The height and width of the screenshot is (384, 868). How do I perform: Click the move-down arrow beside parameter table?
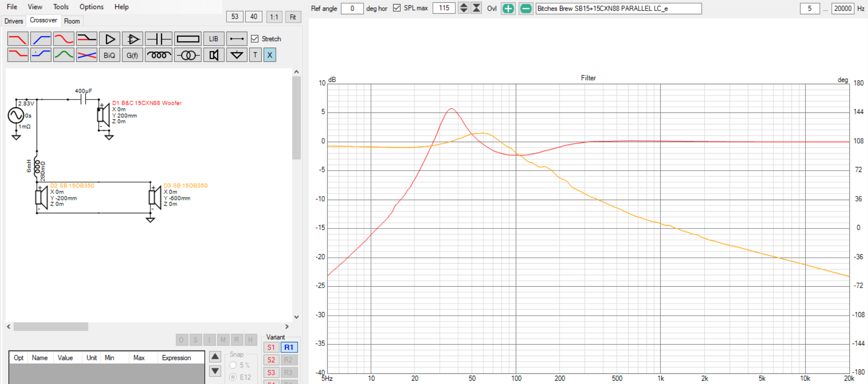click(215, 370)
